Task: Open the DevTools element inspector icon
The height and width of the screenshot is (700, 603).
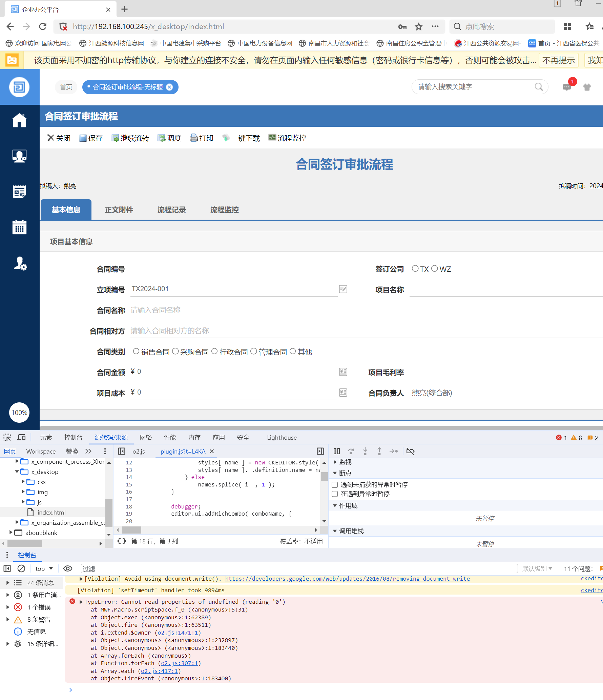Action: click(x=7, y=437)
